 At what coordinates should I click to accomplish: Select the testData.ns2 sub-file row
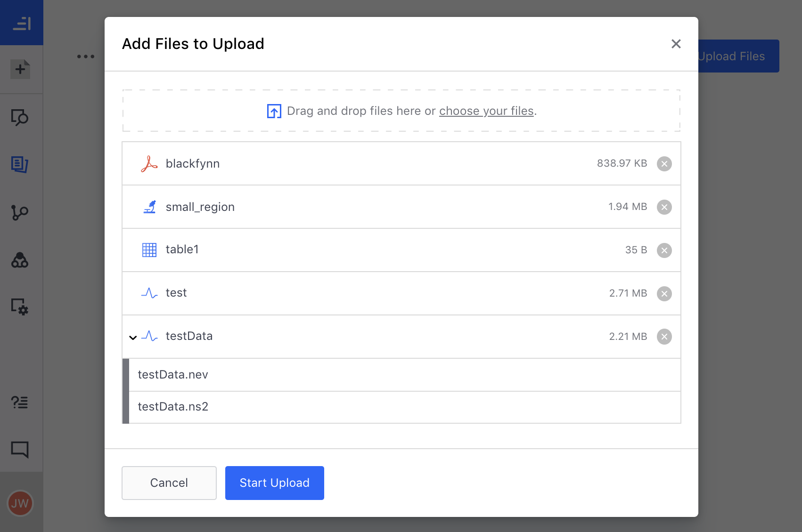click(405, 407)
